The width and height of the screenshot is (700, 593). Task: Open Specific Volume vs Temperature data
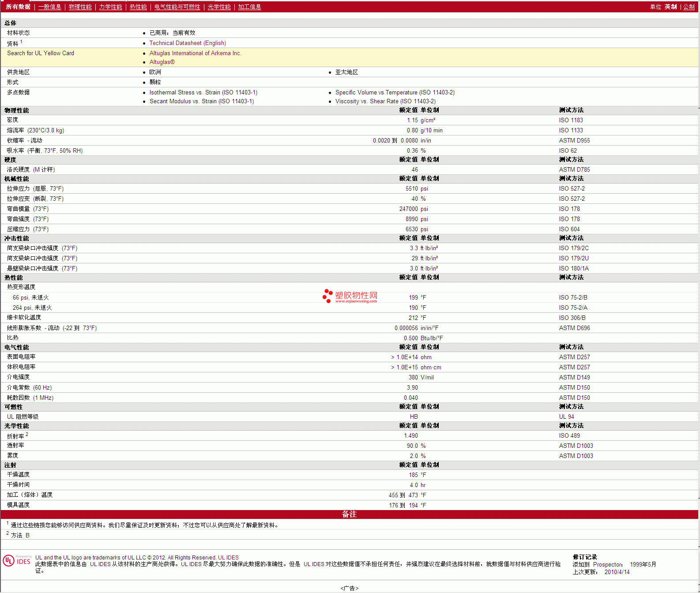click(x=395, y=93)
